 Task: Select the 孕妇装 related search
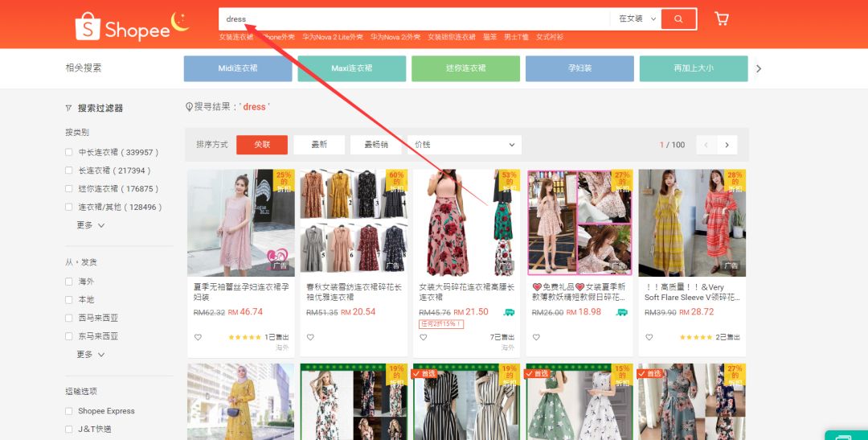point(579,68)
